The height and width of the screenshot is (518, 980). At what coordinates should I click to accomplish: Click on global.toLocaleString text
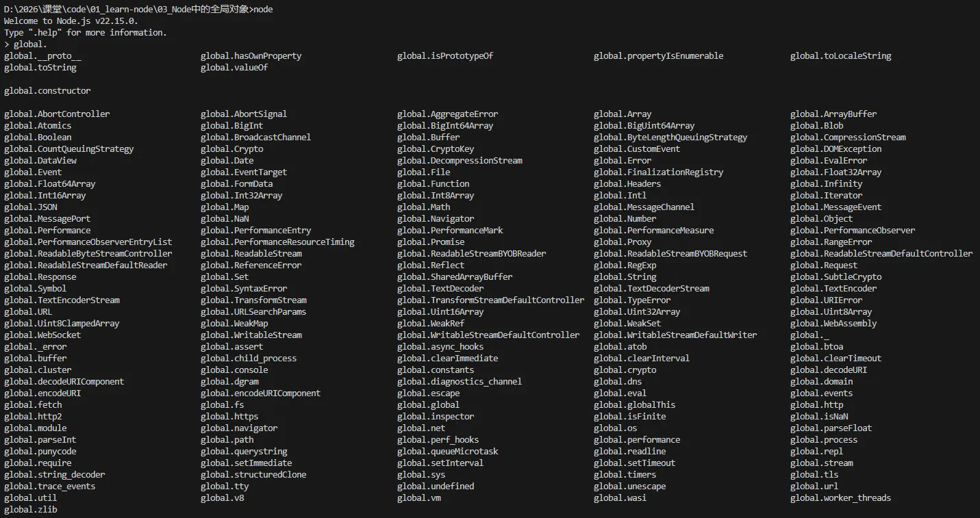(840, 56)
